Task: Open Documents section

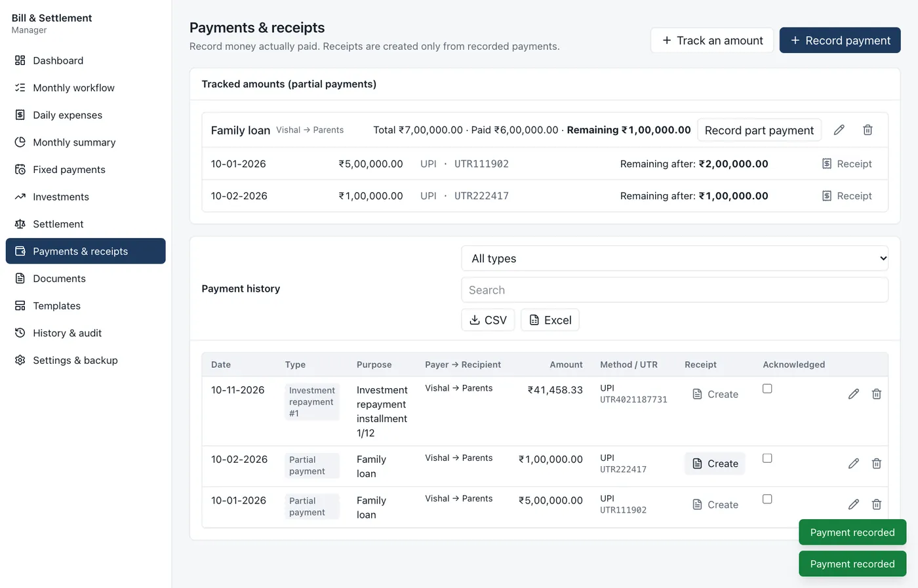Action: (85, 279)
